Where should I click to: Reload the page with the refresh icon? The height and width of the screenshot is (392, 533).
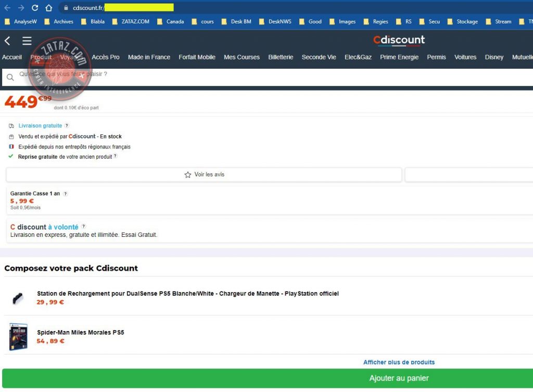click(x=35, y=7)
